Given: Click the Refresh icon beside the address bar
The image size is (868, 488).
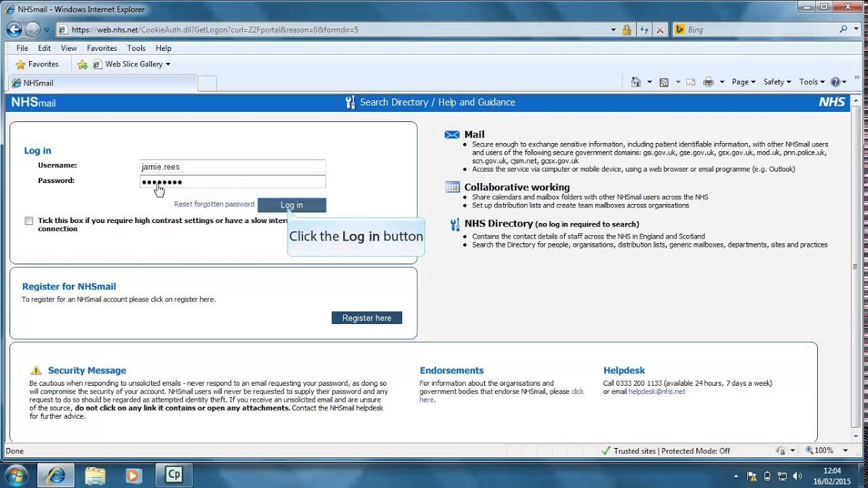Looking at the screenshot, I should coord(644,30).
